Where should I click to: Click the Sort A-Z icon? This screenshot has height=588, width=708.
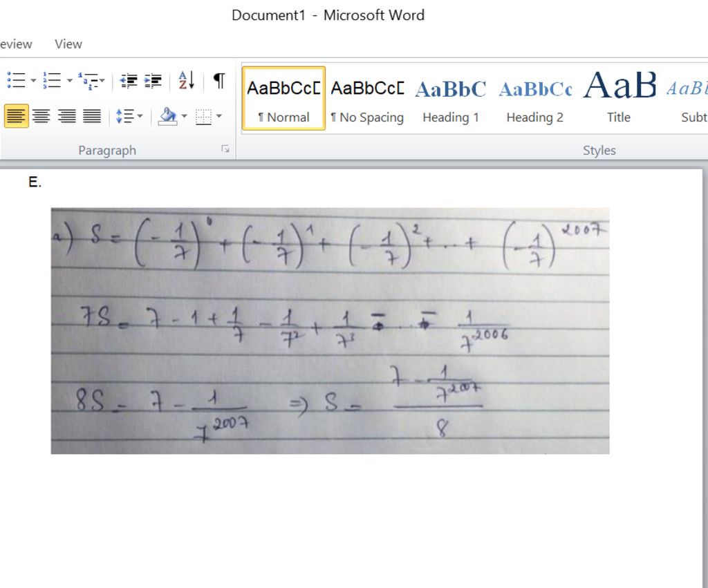coord(186,80)
